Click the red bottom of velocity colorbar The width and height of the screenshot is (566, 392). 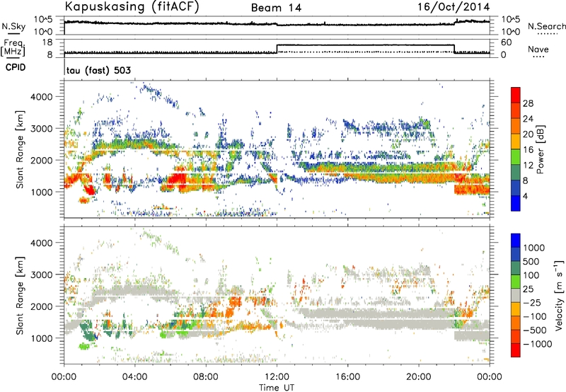pyautogui.click(x=516, y=350)
